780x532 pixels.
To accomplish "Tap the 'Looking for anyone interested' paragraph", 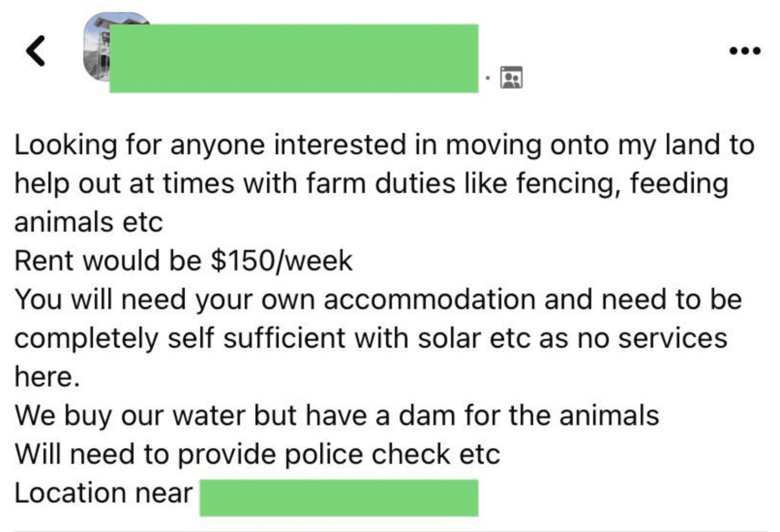I will tap(384, 183).
